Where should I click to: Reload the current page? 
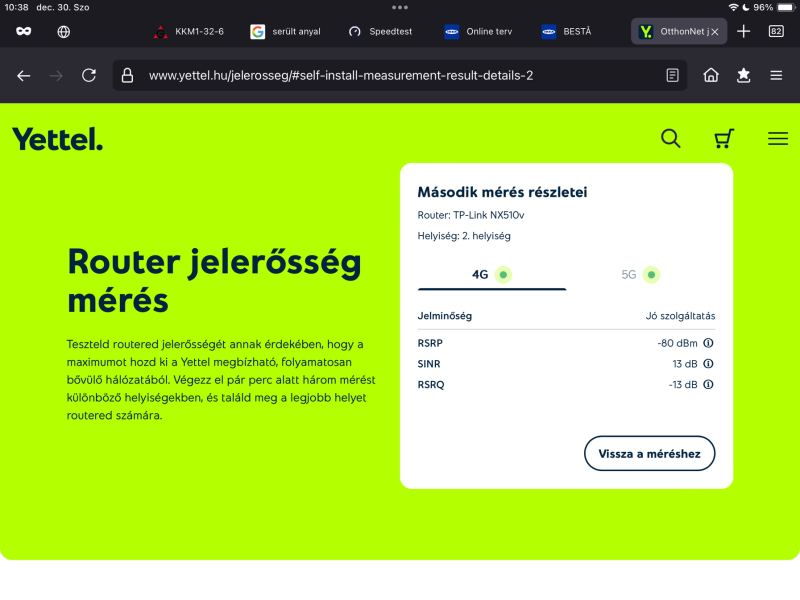89,76
